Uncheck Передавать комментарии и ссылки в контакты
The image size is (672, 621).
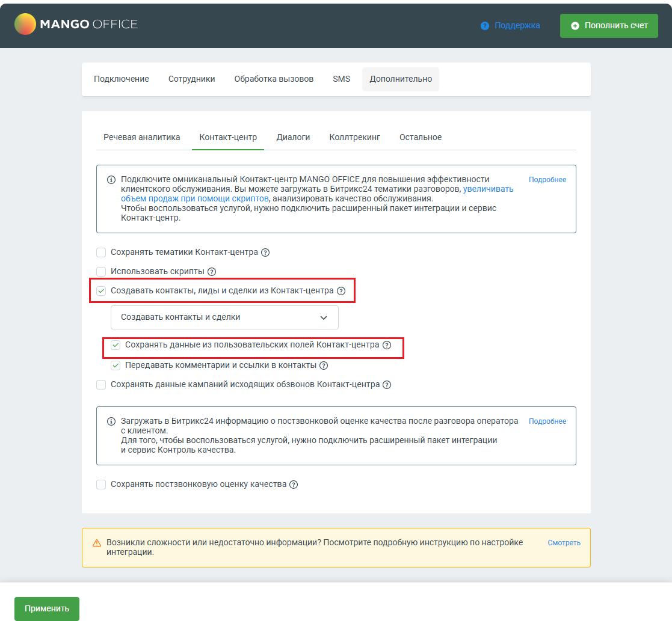click(x=116, y=366)
